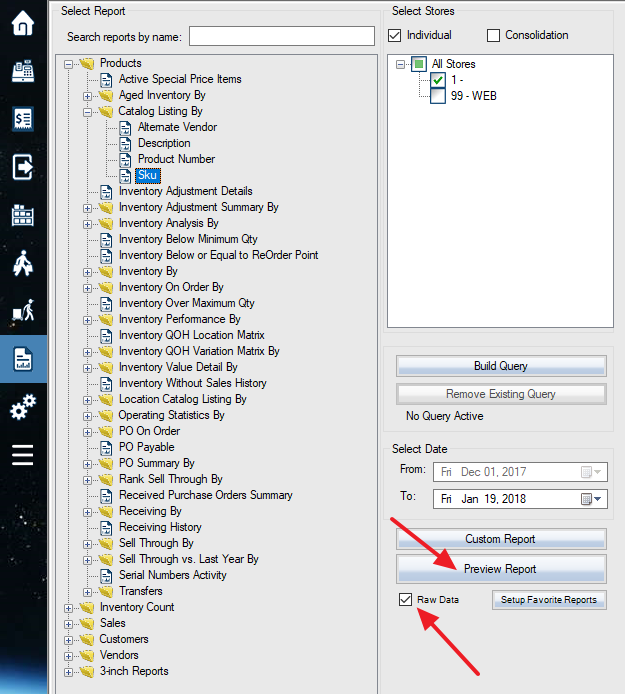Viewport: 625px width, 694px height.
Task: Open the person pushing cart sidebar icon
Action: (23, 310)
